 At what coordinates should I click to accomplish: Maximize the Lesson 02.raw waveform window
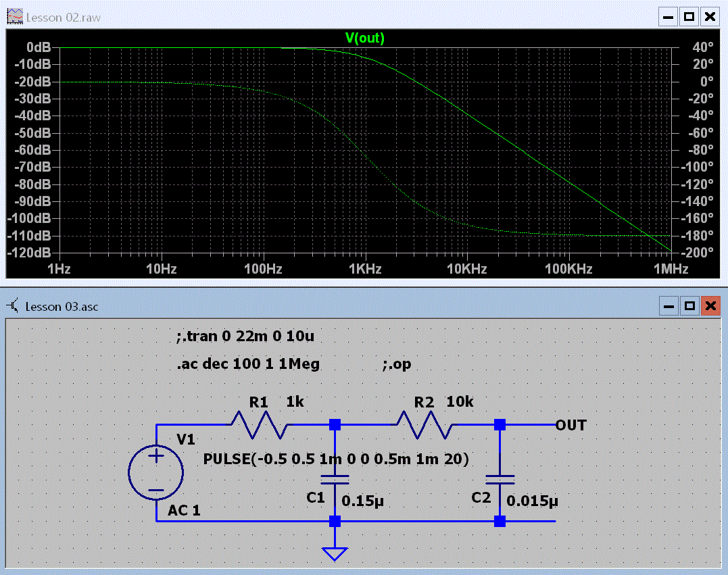[x=689, y=17]
